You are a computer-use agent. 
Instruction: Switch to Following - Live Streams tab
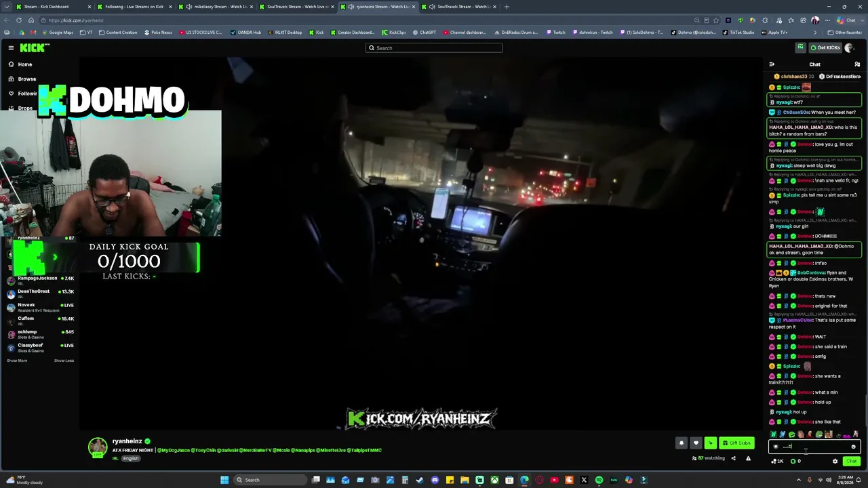133,7
